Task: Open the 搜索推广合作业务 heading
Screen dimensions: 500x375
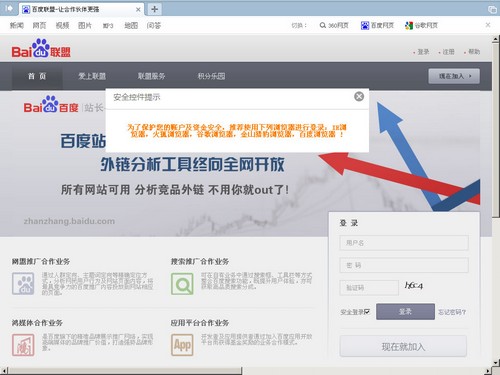Action: tap(200, 261)
